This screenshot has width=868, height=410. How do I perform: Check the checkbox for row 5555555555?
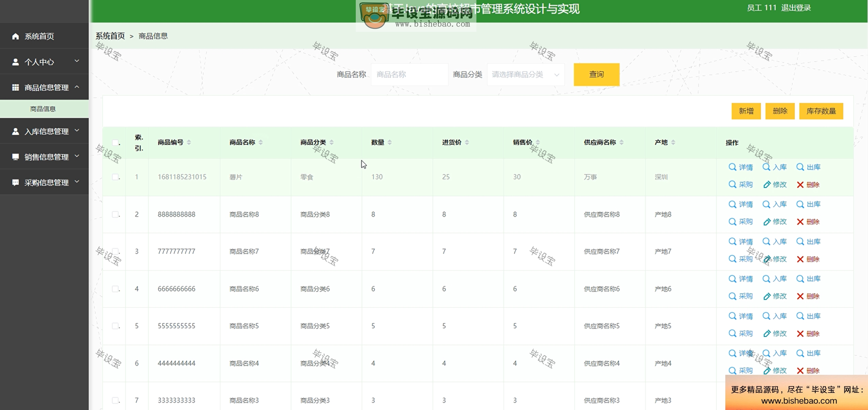pyautogui.click(x=115, y=326)
